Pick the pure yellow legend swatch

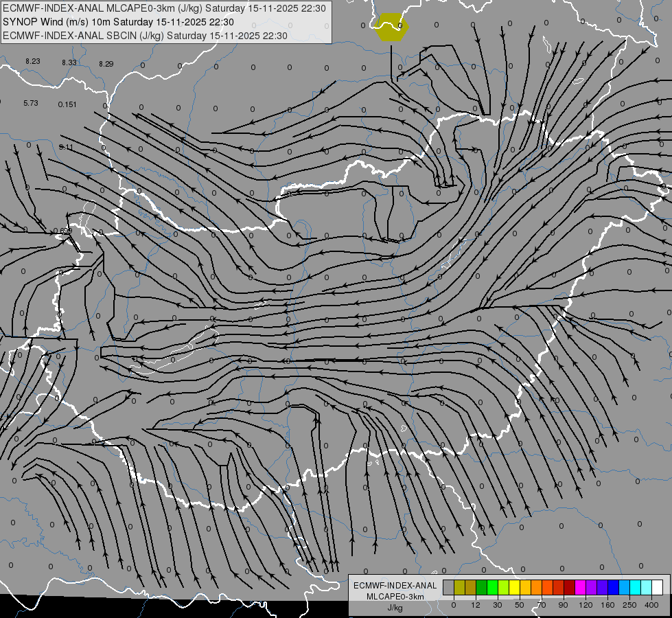pyautogui.click(x=514, y=587)
